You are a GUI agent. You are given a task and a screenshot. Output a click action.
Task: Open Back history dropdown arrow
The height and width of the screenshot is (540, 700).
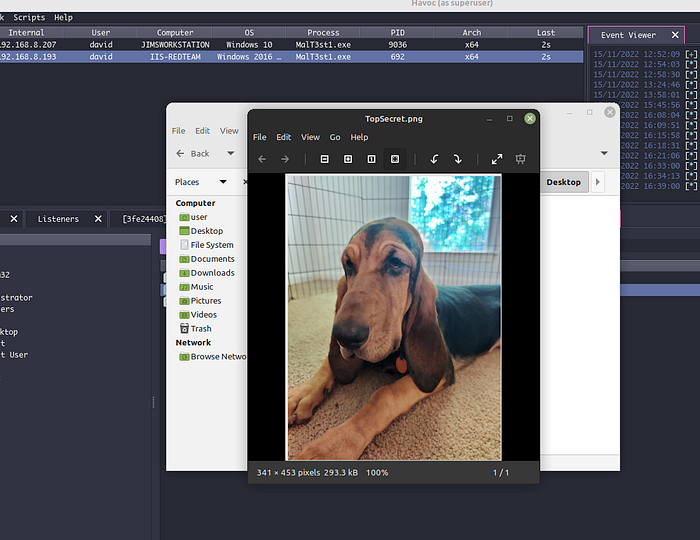[x=230, y=154]
